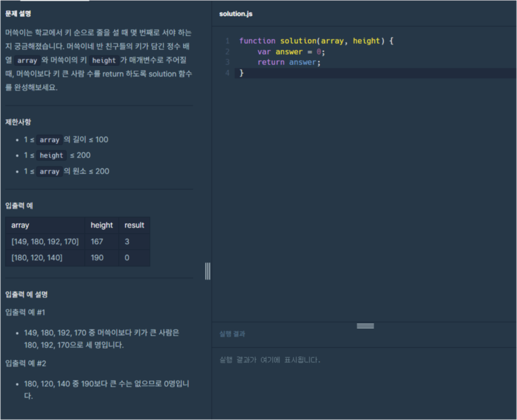Click the '입출력 예 #1' label
Image resolution: width=517 pixels, height=420 pixels.
pos(25,312)
